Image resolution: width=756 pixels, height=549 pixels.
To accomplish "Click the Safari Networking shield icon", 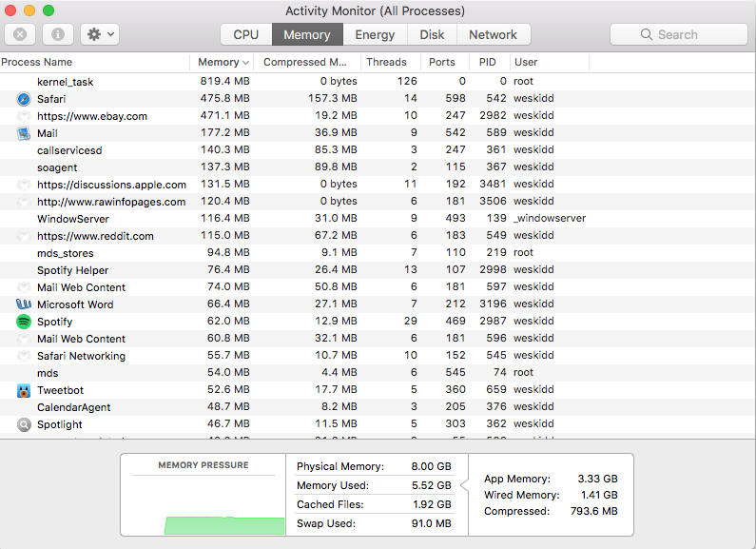I will pos(24,356).
